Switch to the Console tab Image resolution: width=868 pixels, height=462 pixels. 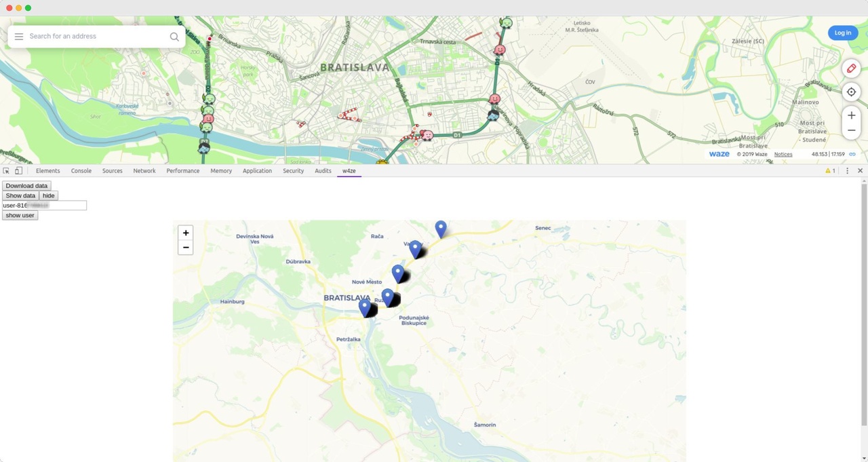[81, 171]
